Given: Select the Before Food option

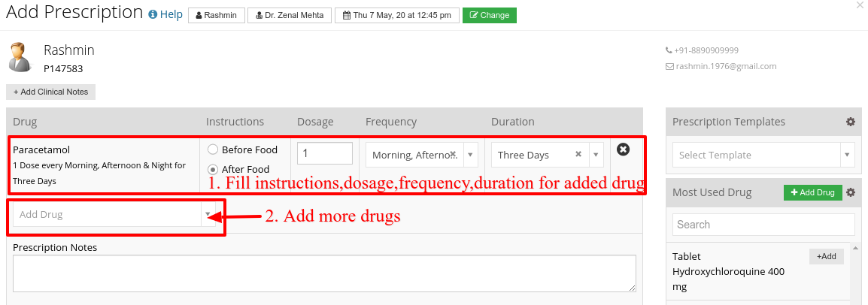Looking at the screenshot, I should [x=213, y=149].
